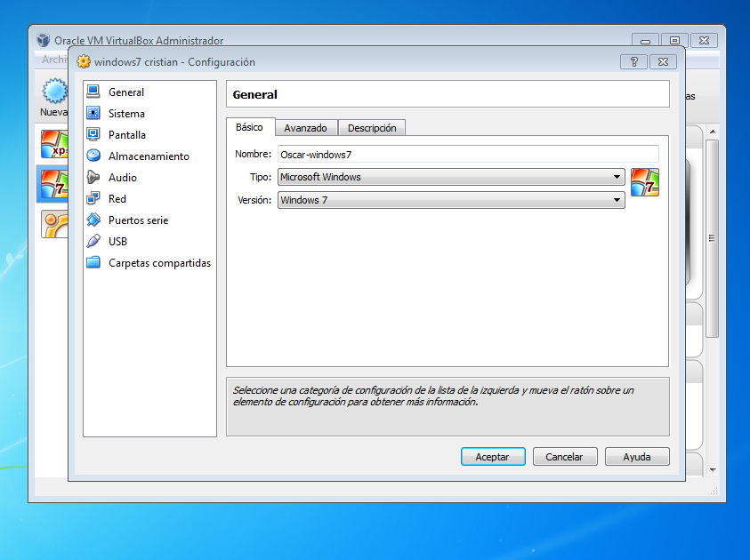Confirm settings with Aceptar
The height and width of the screenshot is (560, 750).
pos(493,457)
